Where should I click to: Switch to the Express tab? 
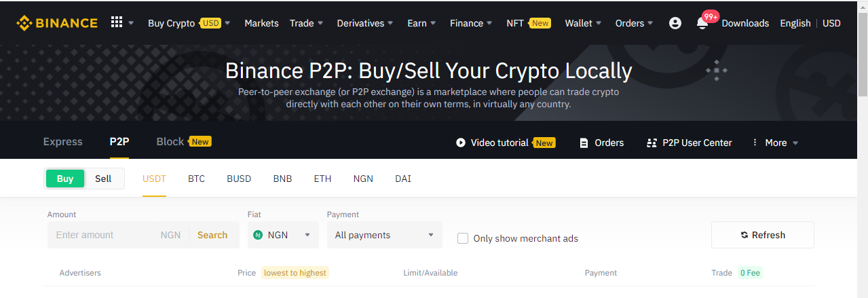click(62, 142)
